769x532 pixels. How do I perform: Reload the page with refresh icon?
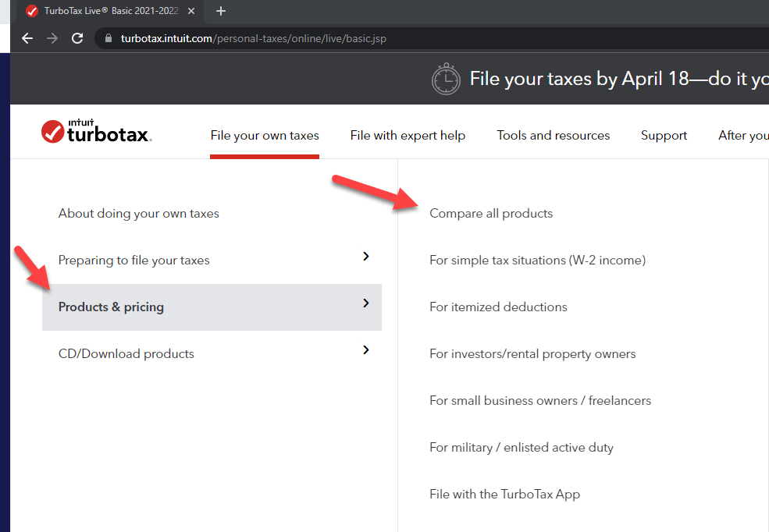pos(77,38)
